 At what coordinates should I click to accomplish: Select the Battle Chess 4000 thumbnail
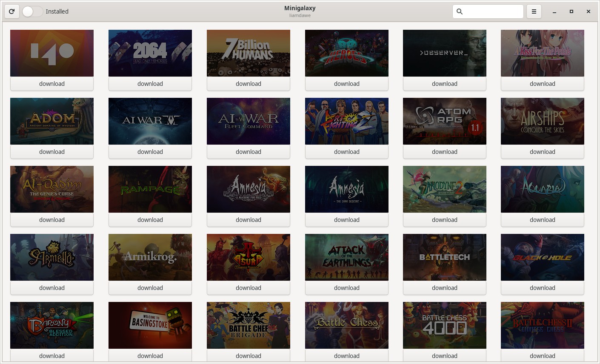point(445,325)
